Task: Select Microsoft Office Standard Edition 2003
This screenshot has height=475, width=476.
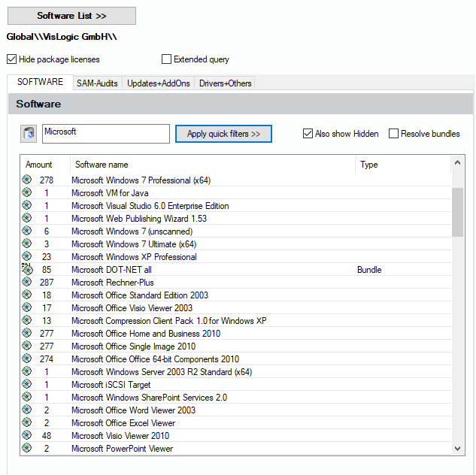Action: pos(236,295)
